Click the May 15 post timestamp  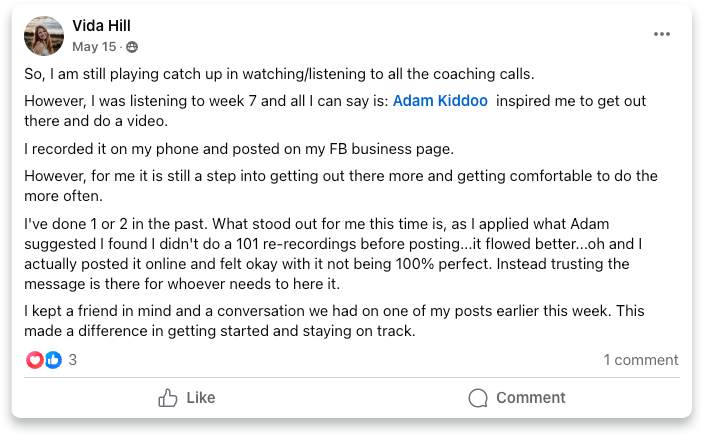tap(94, 46)
